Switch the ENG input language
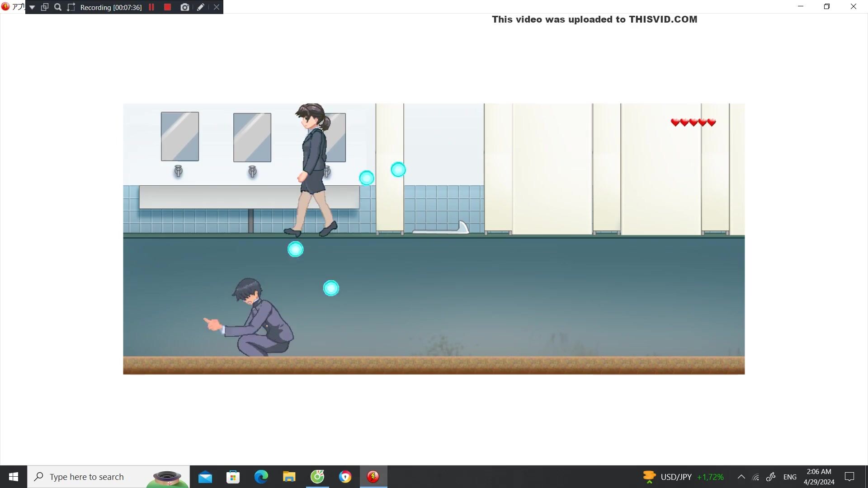 point(790,477)
